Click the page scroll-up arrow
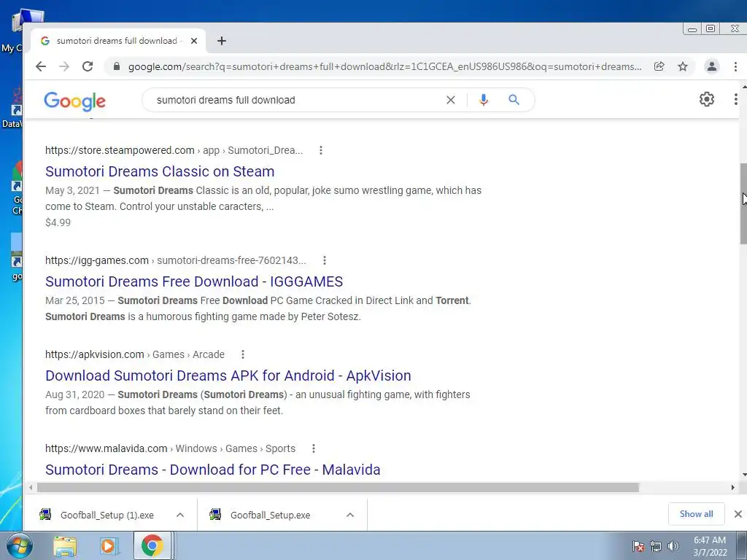 pyautogui.click(x=743, y=87)
